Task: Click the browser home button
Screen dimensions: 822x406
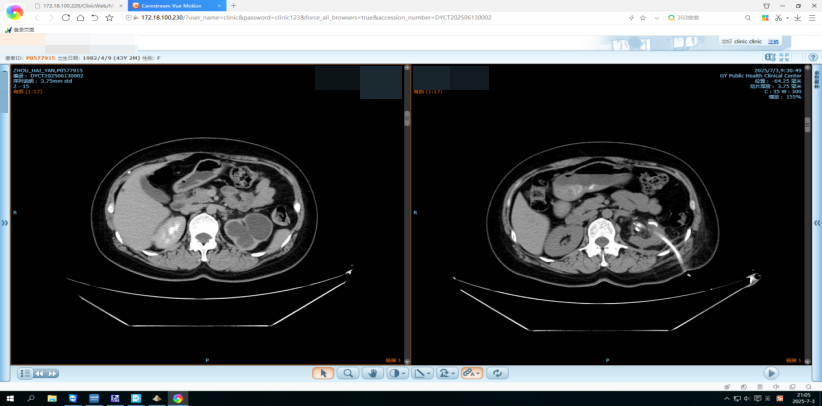Action: (x=80, y=18)
